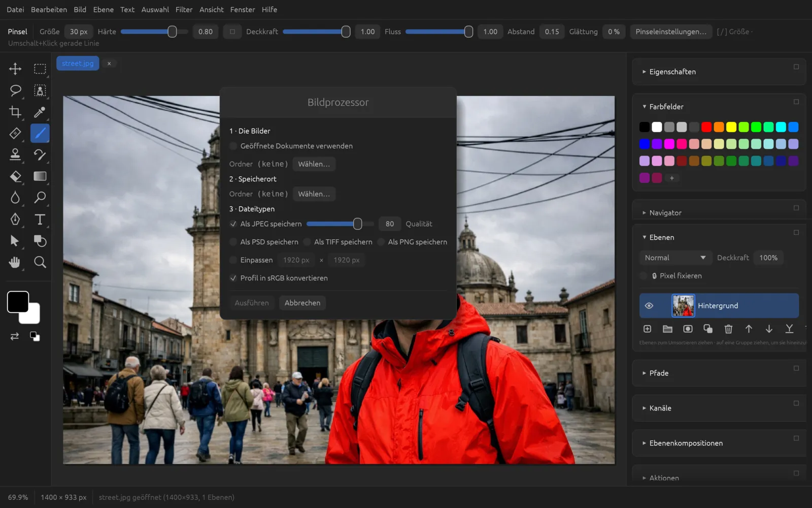
Task: Reset colors to default black and white
Action: click(35, 336)
